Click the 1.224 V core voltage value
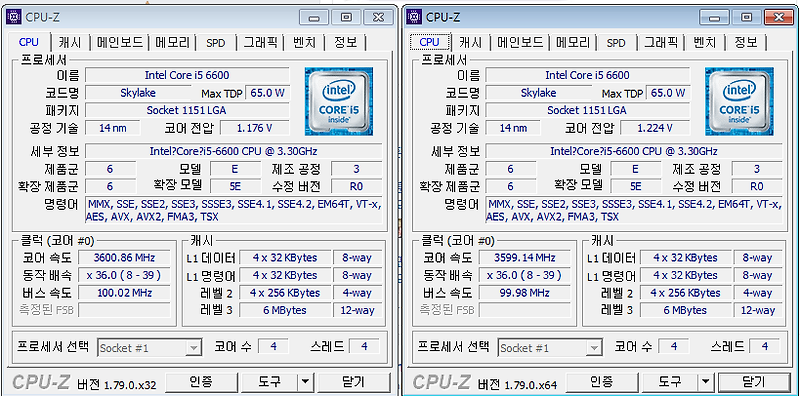The width and height of the screenshot is (800, 396). click(655, 128)
